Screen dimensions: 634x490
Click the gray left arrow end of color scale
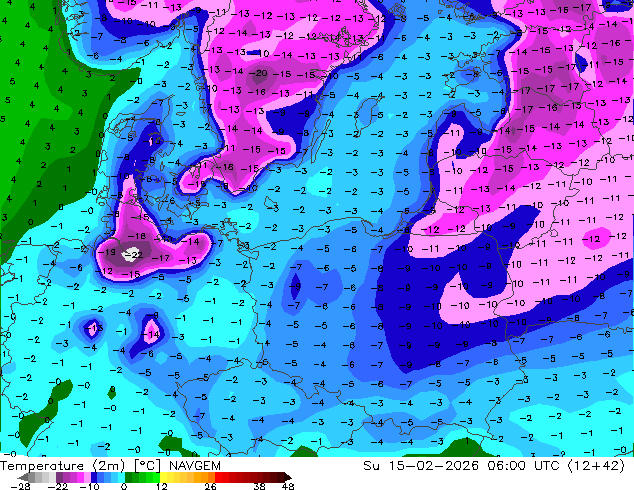click(x=22, y=477)
